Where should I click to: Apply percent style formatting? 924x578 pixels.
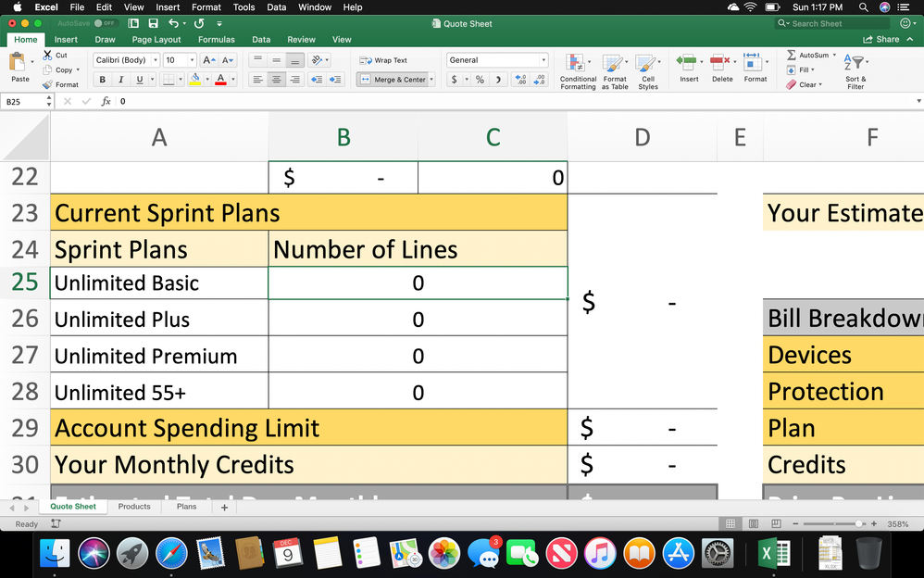[480, 79]
